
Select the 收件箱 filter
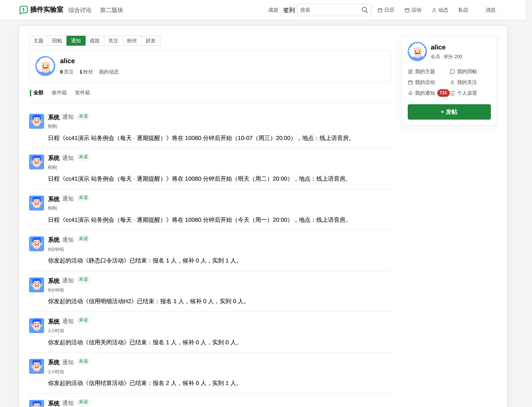click(x=59, y=93)
